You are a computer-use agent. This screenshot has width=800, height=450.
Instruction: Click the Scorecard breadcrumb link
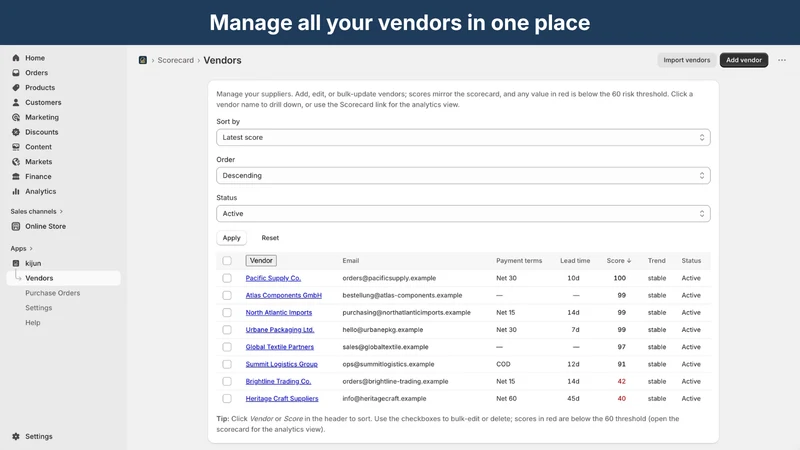[176, 60]
